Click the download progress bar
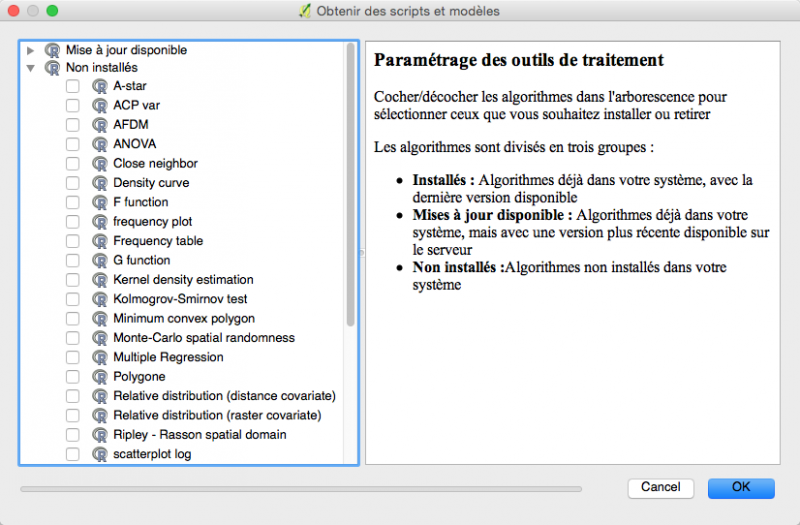 [x=300, y=489]
